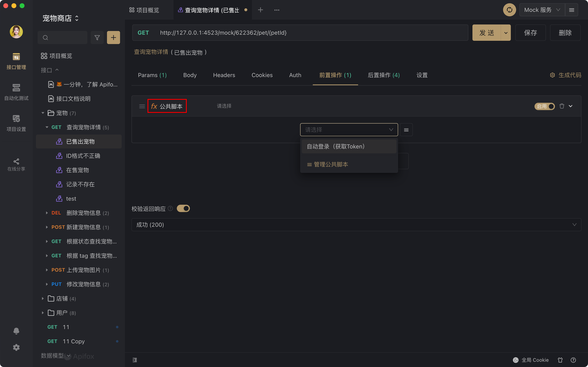Delete the public script pre-operation
588x367 pixels.
point(561,106)
